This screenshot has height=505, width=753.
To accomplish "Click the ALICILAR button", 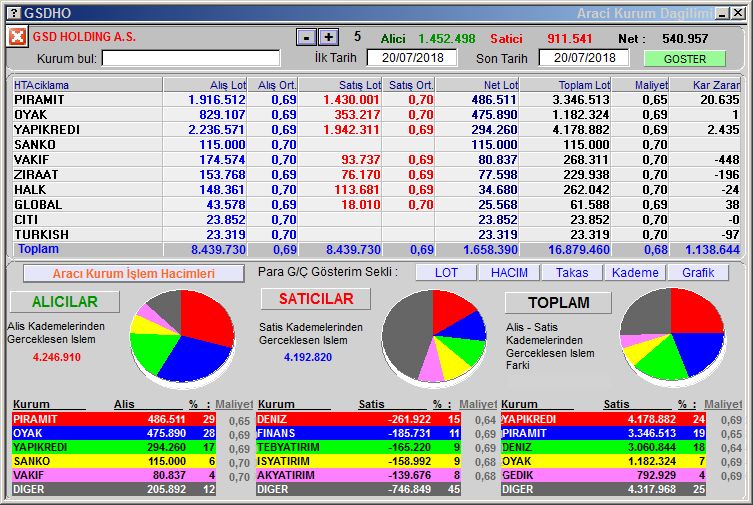I will tap(65, 301).
